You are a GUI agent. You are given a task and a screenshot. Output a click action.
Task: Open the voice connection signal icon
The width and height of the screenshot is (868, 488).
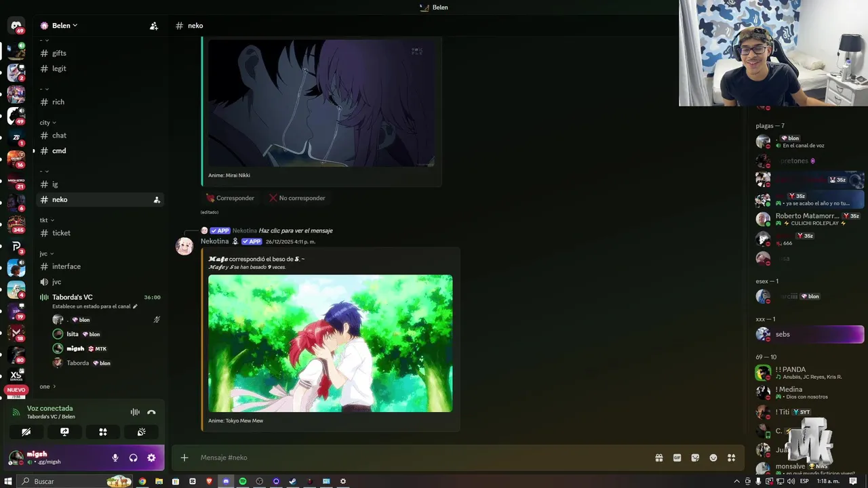coord(16,412)
